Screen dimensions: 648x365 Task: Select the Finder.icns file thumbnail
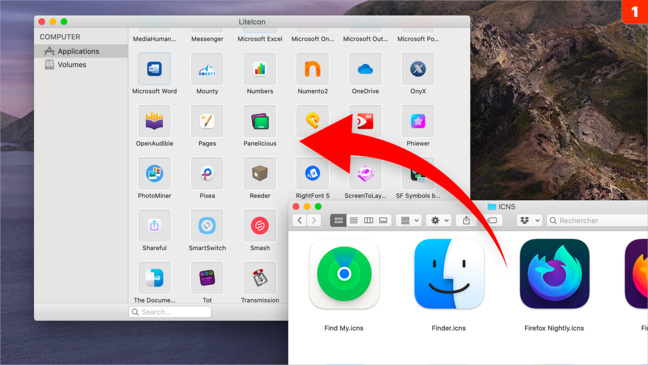[x=449, y=274]
